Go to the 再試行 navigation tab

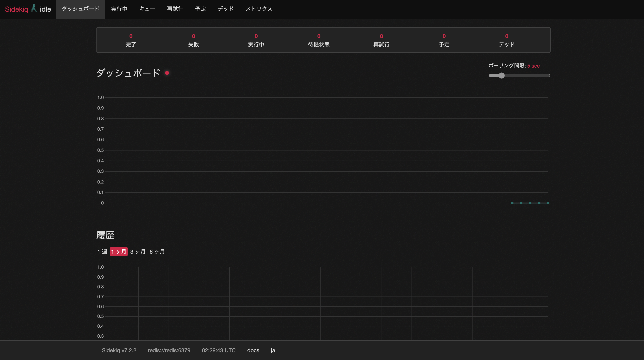click(x=175, y=9)
